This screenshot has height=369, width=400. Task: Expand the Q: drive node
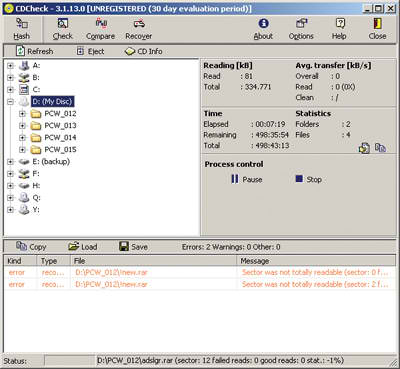point(11,198)
